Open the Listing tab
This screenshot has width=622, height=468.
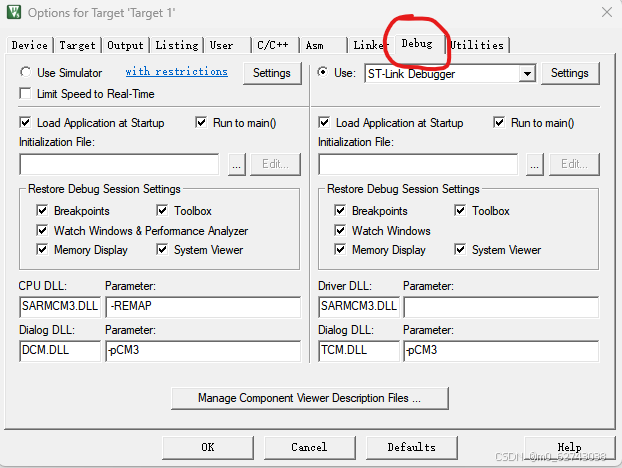[x=177, y=45]
